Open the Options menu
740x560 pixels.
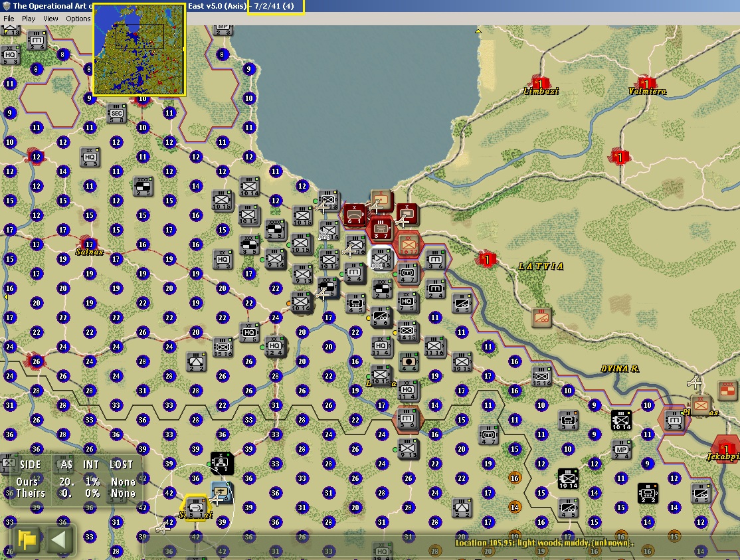(78, 19)
